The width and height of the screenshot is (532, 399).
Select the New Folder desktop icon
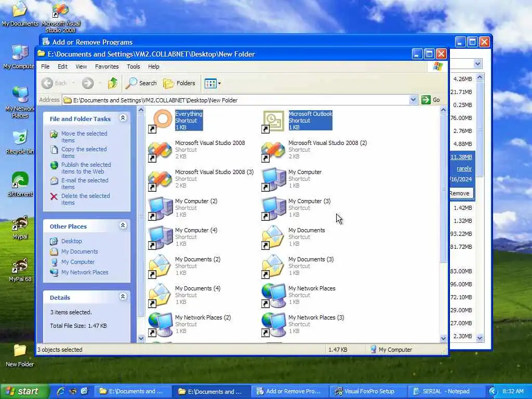20,355
